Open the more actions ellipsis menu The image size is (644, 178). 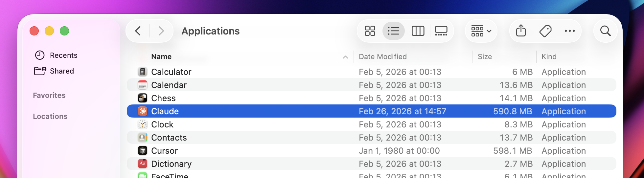[570, 31]
